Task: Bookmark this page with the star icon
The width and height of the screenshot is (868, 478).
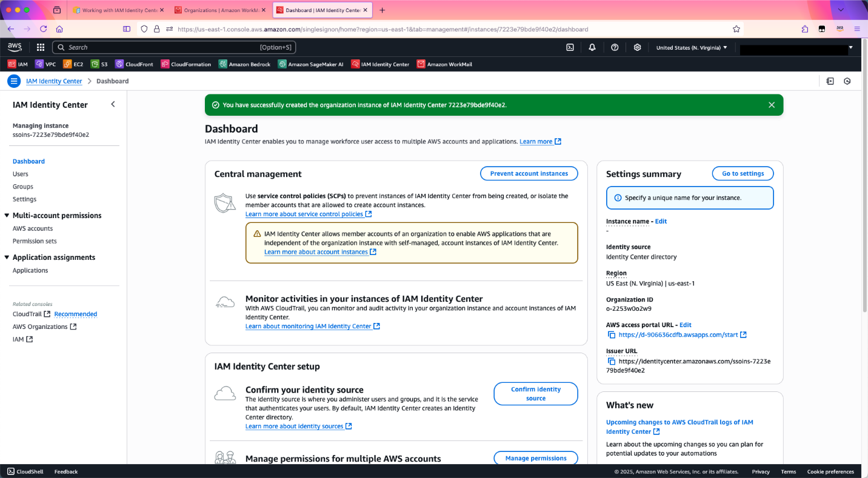Action: tap(736, 28)
